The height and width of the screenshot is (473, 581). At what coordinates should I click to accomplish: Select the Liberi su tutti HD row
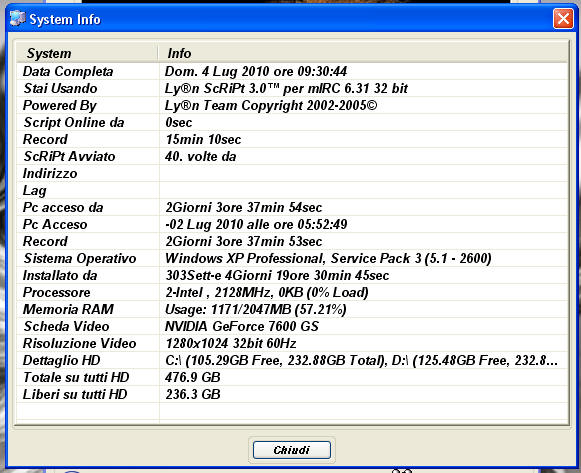pos(292,394)
